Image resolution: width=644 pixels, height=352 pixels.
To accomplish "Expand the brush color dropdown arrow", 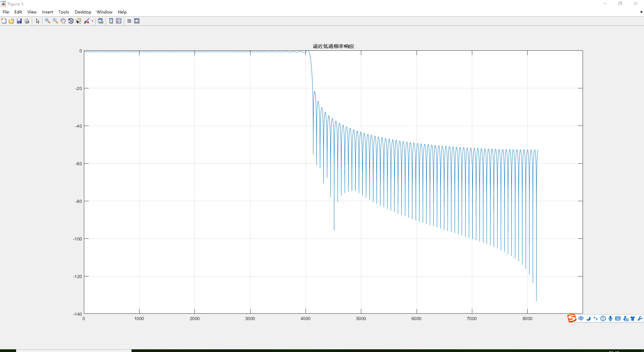I will coord(92,21).
